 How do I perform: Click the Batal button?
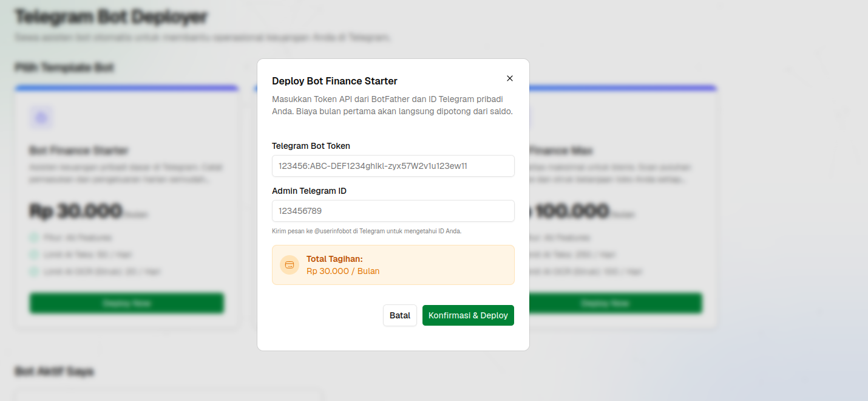click(400, 315)
